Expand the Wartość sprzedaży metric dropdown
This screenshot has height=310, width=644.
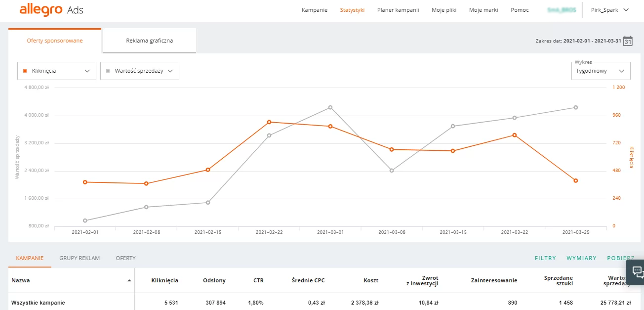click(x=139, y=71)
